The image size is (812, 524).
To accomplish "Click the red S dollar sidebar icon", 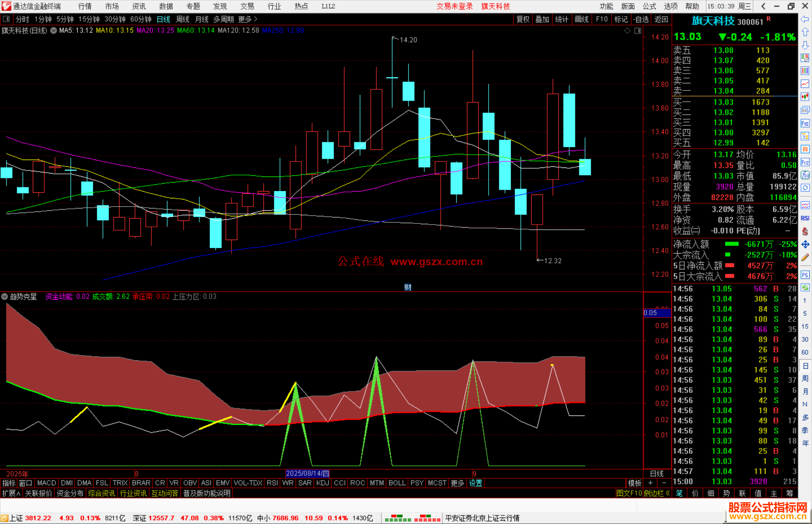I will (x=805, y=231).
